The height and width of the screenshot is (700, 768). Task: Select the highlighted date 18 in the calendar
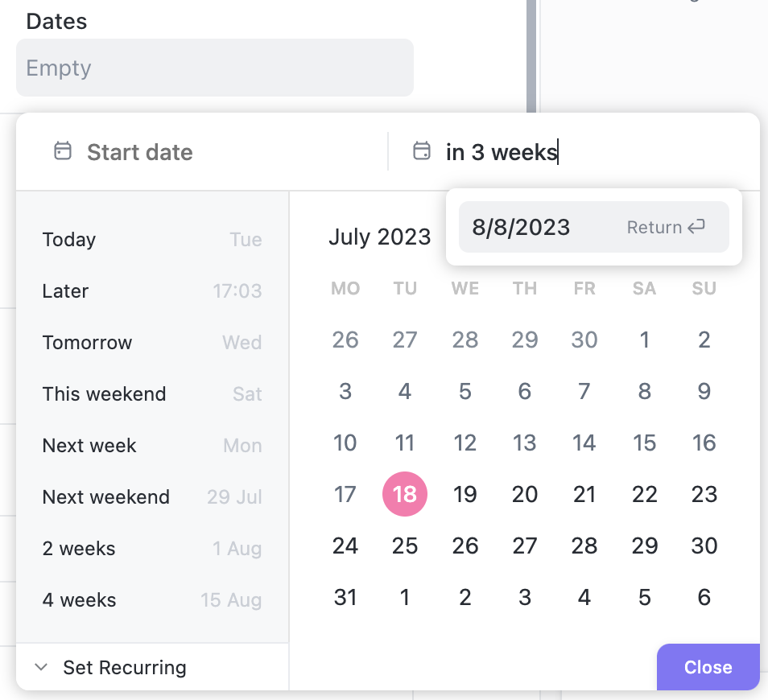[x=404, y=494]
